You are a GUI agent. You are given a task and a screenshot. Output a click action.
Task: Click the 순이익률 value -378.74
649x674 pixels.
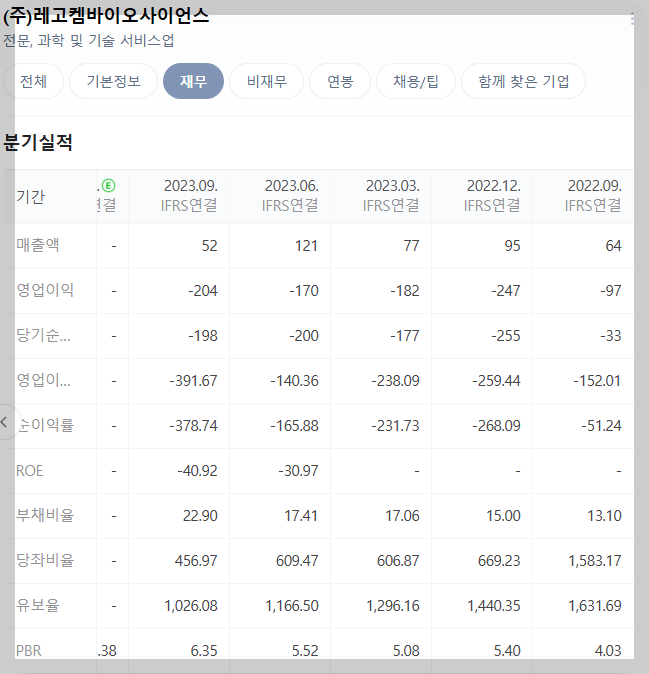tap(193, 426)
